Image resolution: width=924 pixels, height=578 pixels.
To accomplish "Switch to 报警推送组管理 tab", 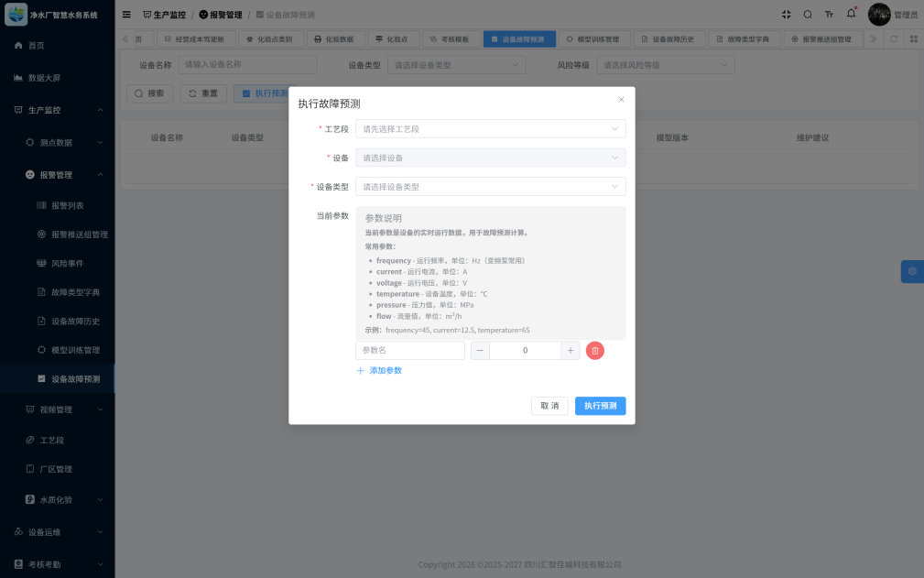I will [x=822, y=39].
